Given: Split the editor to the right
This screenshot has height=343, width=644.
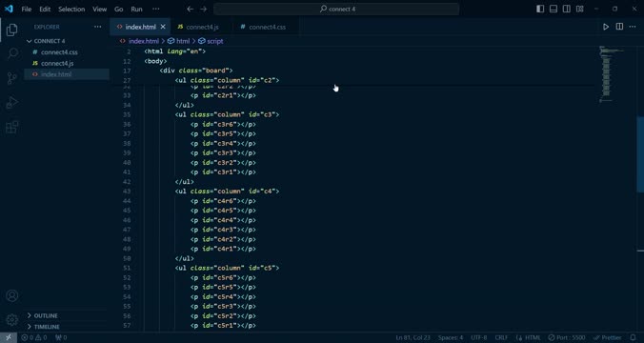Looking at the screenshot, I should pyautogui.click(x=619, y=27).
